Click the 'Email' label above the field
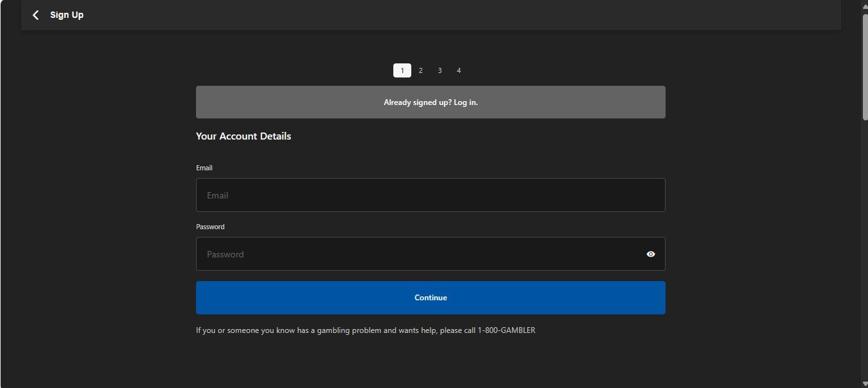Image resolution: width=868 pixels, height=388 pixels. click(204, 168)
